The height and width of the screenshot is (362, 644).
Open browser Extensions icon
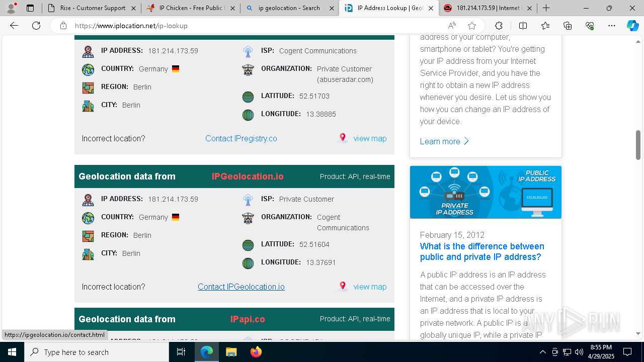click(x=499, y=26)
